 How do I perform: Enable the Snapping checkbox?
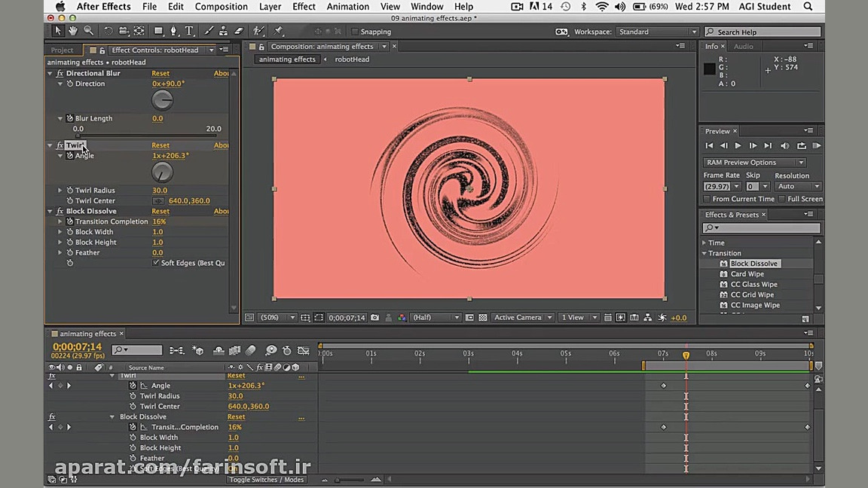(x=355, y=32)
